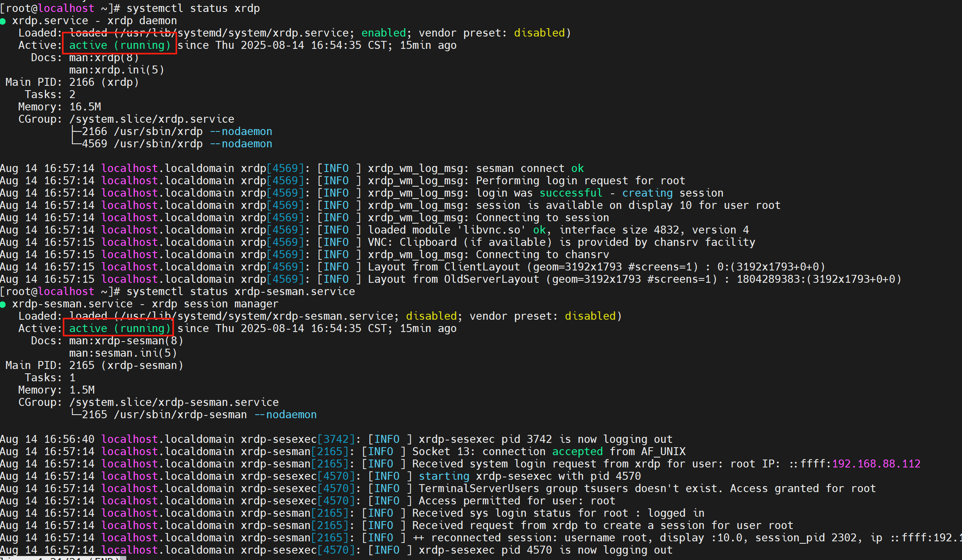Image resolution: width=962 pixels, height=560 pixels.
Task: Click the 'systemctl status xrdp-sesman.service' command
Action: point(240,292)
